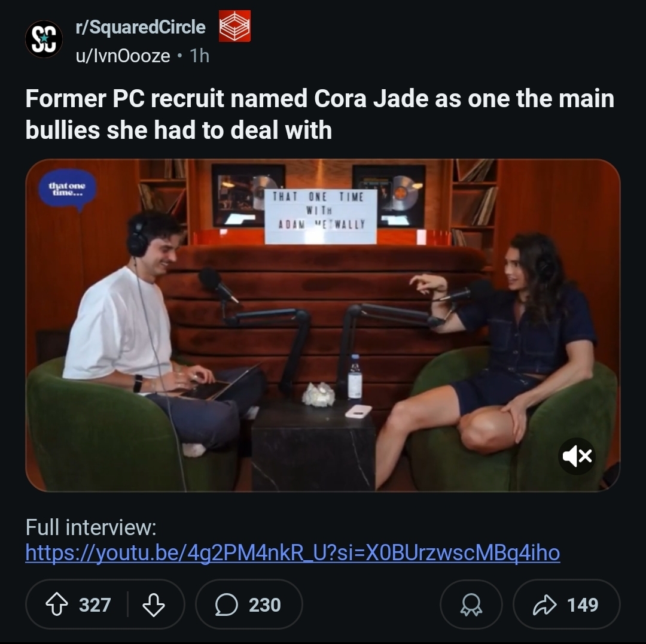Click the 327 vote score
Screen dimensions: 646x644
tap(95, 605)
